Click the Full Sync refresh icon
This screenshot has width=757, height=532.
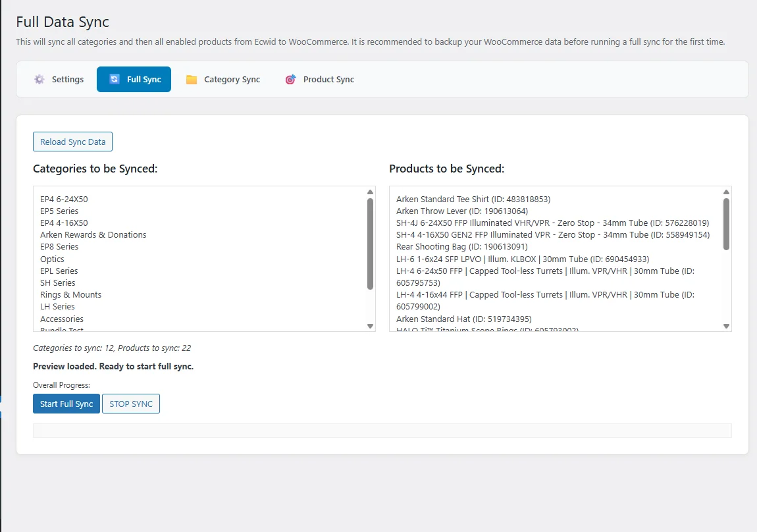pos(115,79)
